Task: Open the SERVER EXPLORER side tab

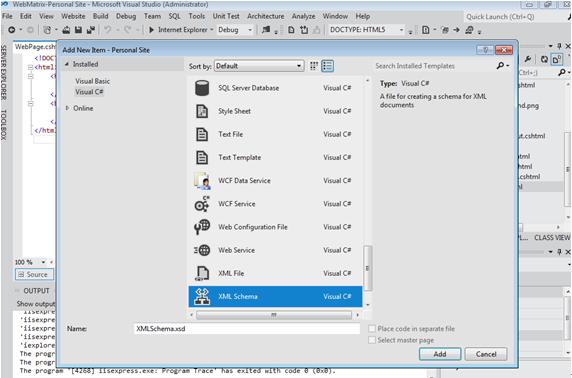Action: (x=3, y=73)
